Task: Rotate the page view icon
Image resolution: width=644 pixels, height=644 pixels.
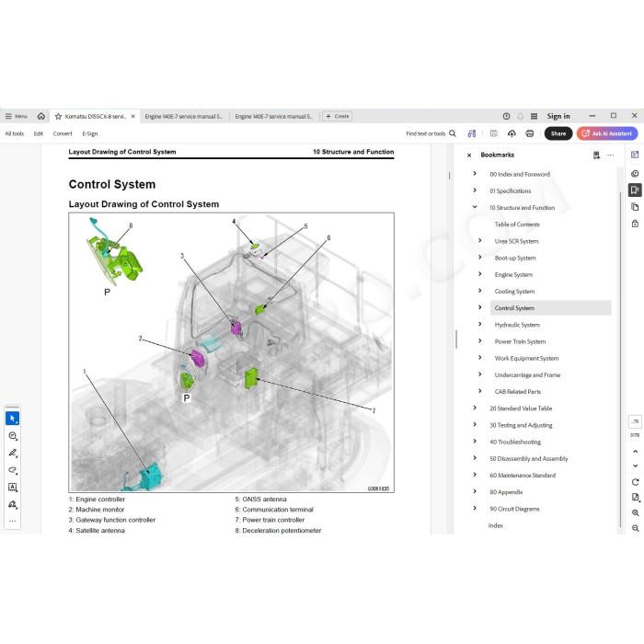Action: 636,482
